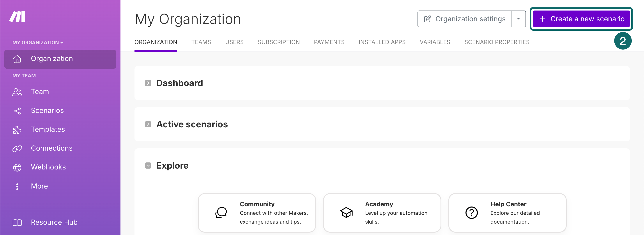
Task: Open the Organization settings dropdown arrow
Action: (518, 19)
